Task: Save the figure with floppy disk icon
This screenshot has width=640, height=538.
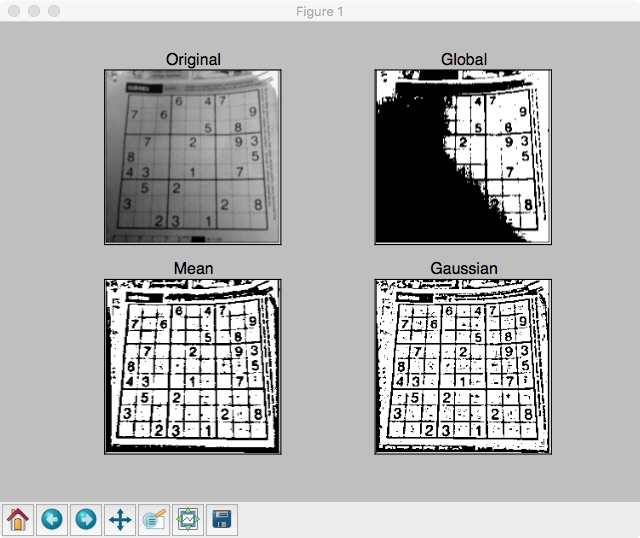Action: (x=222, y=520)
